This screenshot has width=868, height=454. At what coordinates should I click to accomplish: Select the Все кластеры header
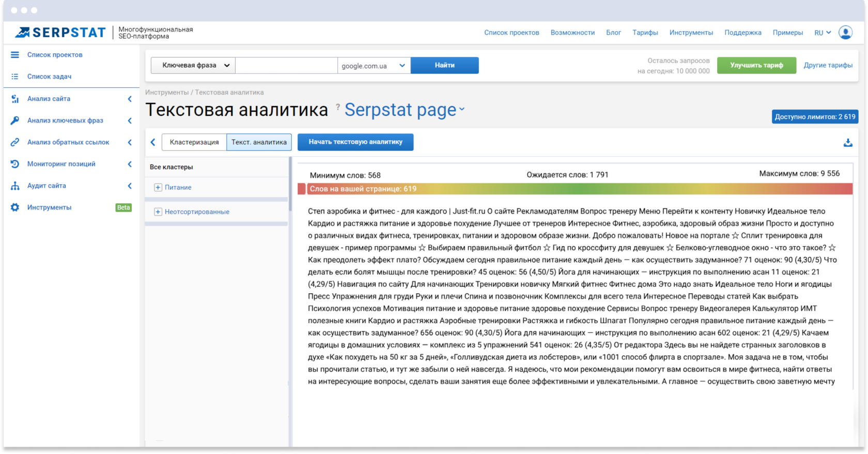coord(172,167)
